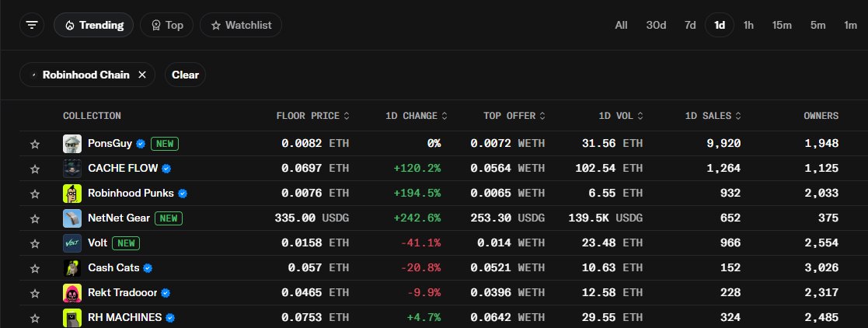868x328 pixels.
Task: Open the Cash Cats collection avatar
Action: (x=72, y=268)
